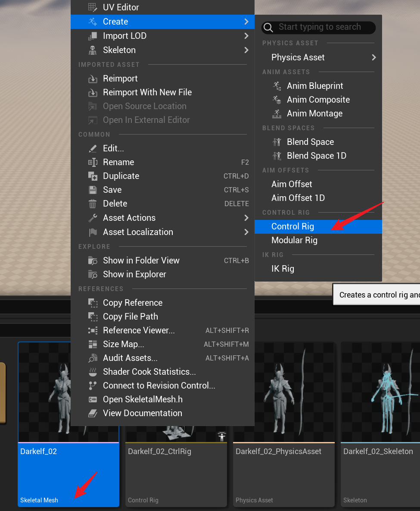The height and width of the screenshot is (511, 420).
Task: Click the Edit pencil icon
Action: point(93,149)
